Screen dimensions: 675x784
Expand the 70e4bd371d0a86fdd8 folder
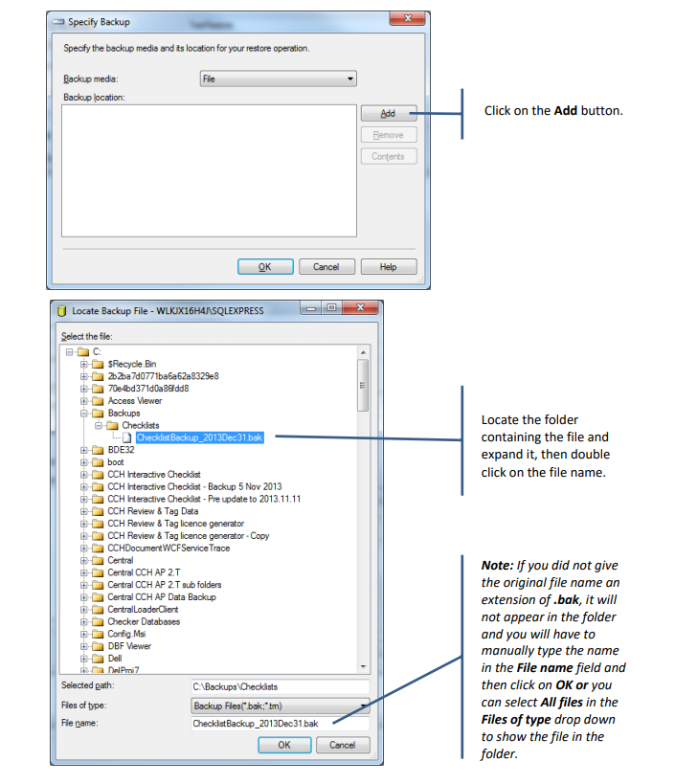pos(84,389)
